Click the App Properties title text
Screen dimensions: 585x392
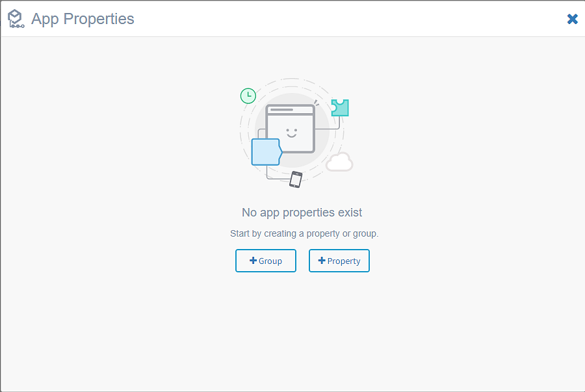(83, 19)
